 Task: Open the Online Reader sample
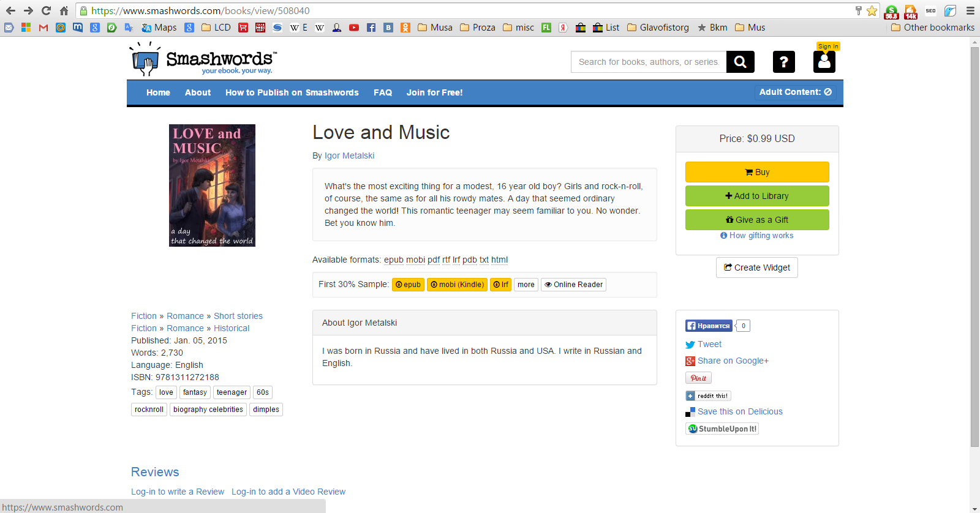tap(574, 285)
